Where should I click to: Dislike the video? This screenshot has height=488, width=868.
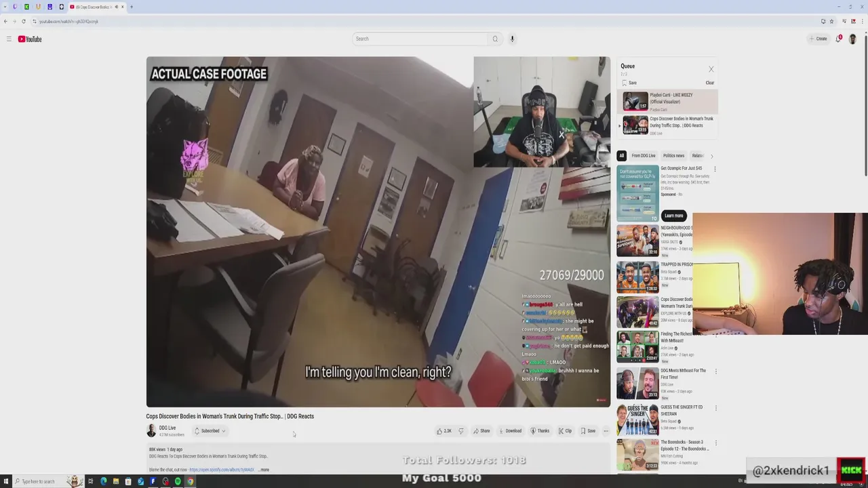click(x=461, y=431)
